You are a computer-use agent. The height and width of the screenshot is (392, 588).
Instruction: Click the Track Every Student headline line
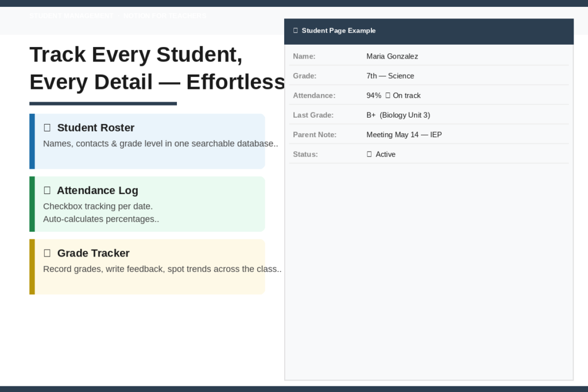click(x=136, y=55)
